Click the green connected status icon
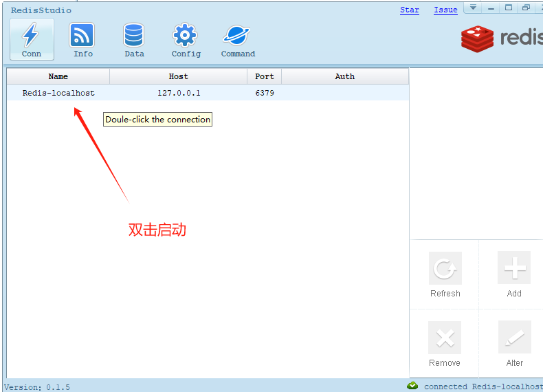This screenshot has width=543, height=392. point(412,385)
